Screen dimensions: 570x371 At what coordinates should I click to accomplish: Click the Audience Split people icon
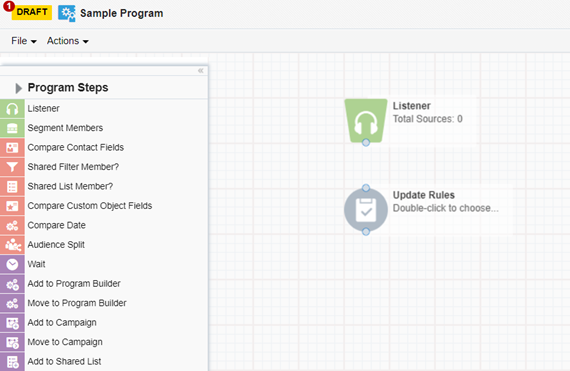(x=12, y=245)
